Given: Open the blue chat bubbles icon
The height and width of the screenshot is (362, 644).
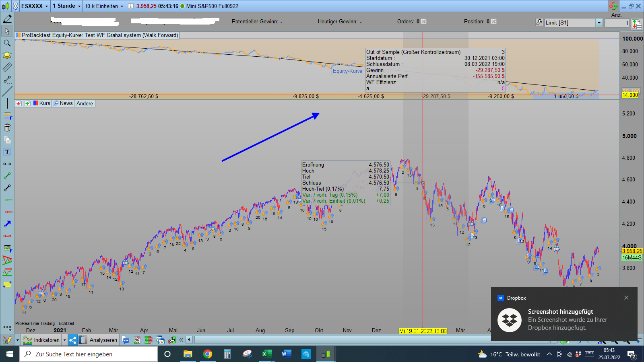Looking at the screenshot, I should [126, 340].
